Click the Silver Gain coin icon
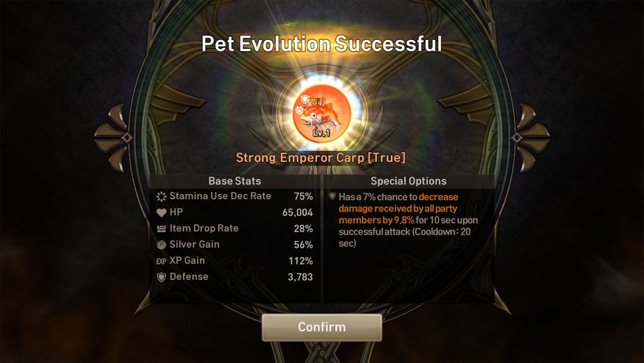 [x=162, y=245]
